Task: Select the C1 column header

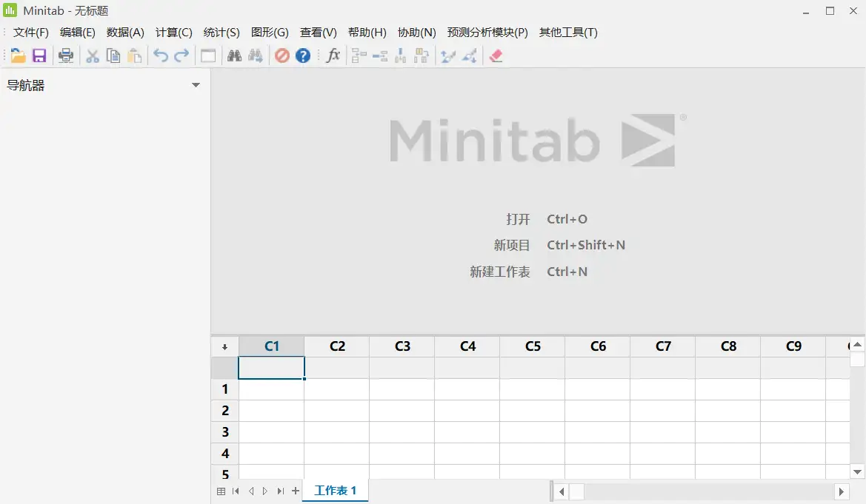Action: pyautogui.click(x=271, y=346)
